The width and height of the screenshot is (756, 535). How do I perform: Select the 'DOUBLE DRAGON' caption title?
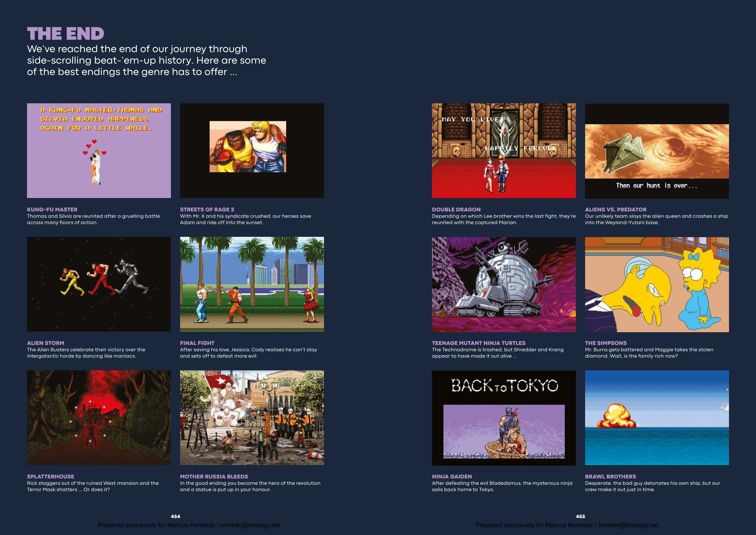[456, 209]
